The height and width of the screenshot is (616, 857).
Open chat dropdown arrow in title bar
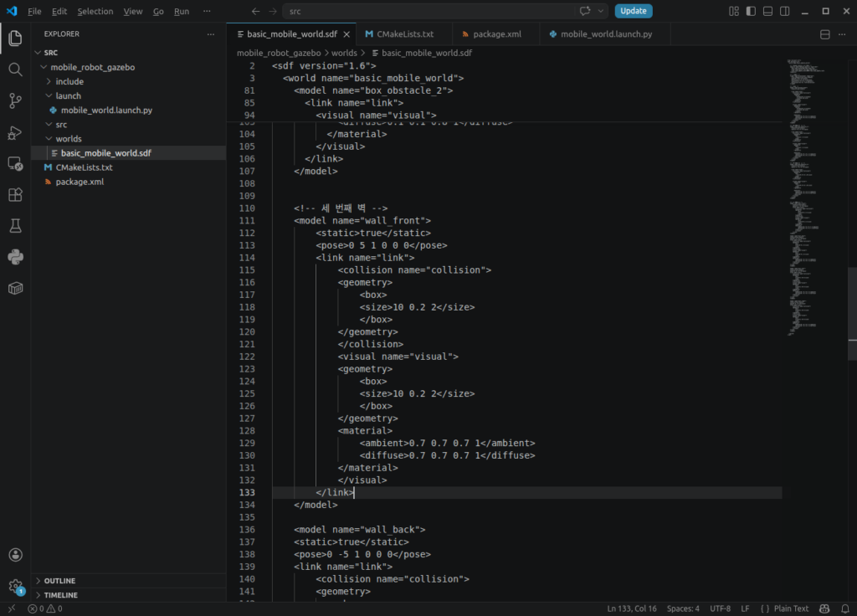(601, 11)
